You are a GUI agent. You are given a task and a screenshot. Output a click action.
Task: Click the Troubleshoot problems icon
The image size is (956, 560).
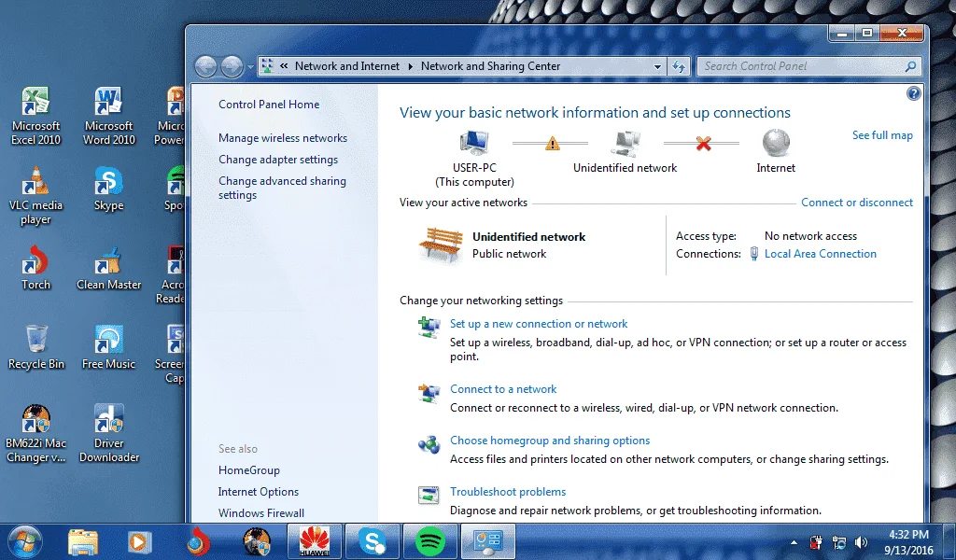pos(429,495)
